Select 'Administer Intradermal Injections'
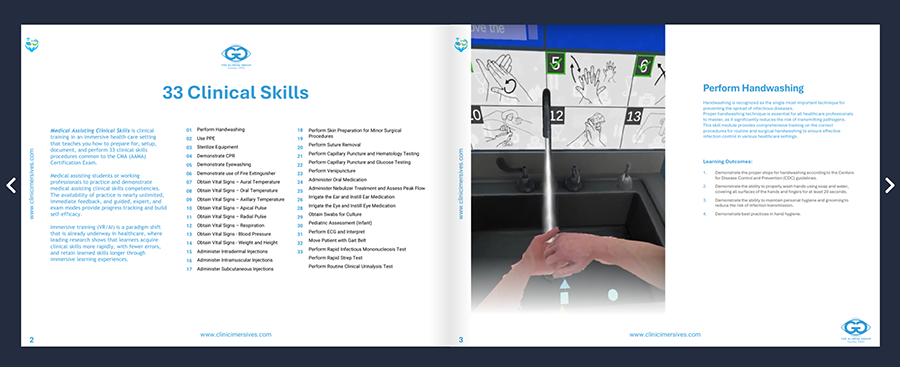 tap(232, 252)
